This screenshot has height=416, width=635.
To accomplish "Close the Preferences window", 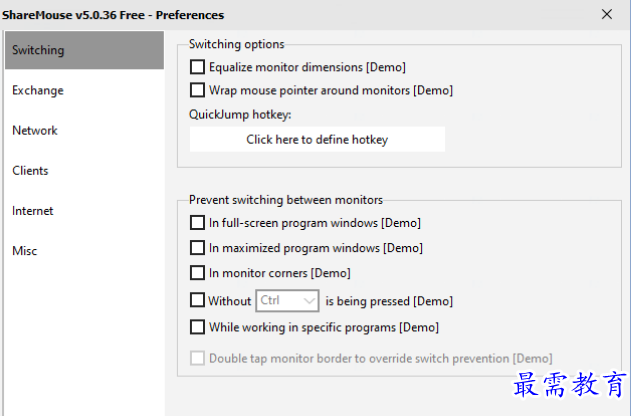I will pos(607,14).
